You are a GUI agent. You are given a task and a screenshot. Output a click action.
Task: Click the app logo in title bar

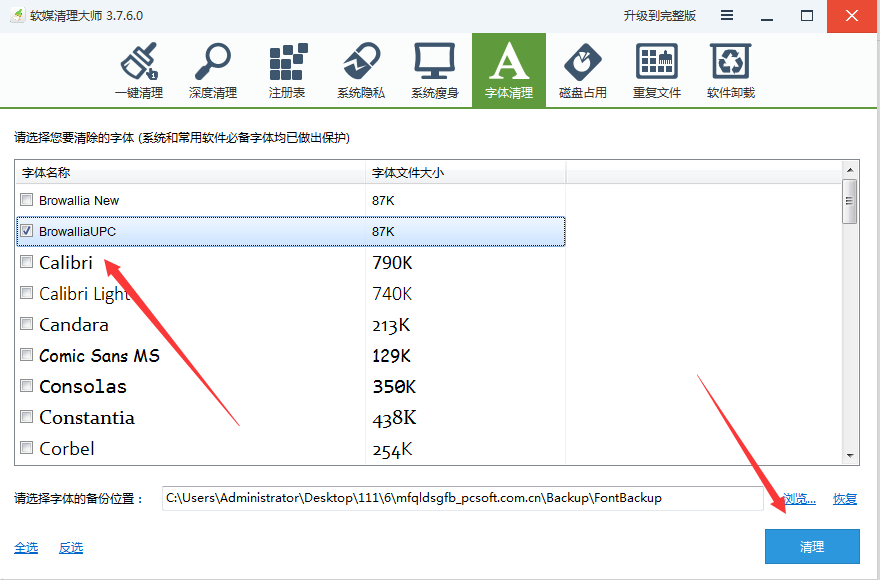click(18, 15)
